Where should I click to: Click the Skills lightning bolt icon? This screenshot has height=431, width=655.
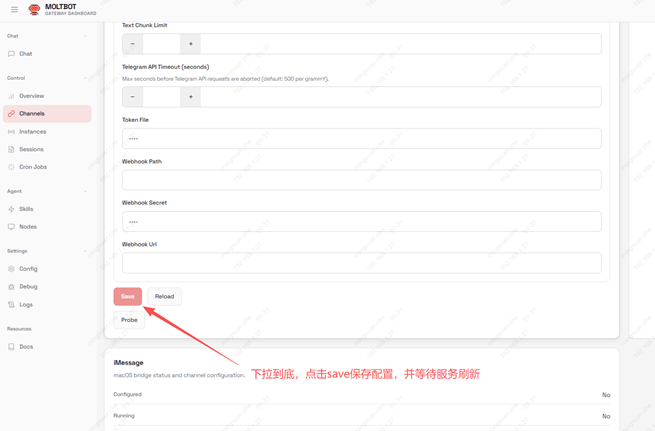coord(11,209)
